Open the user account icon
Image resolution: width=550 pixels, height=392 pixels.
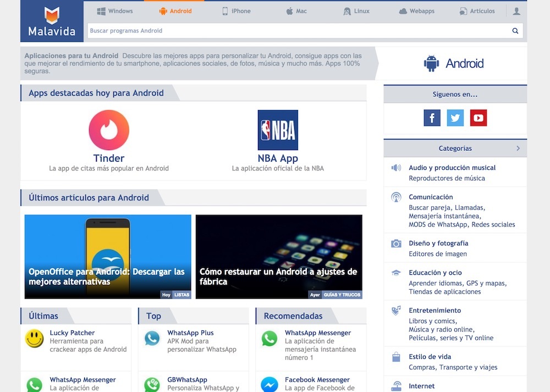click(x=516, y=11)
